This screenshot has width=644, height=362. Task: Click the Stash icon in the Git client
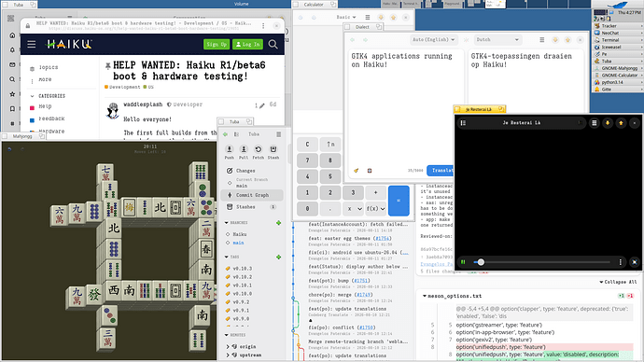point(273,149)
